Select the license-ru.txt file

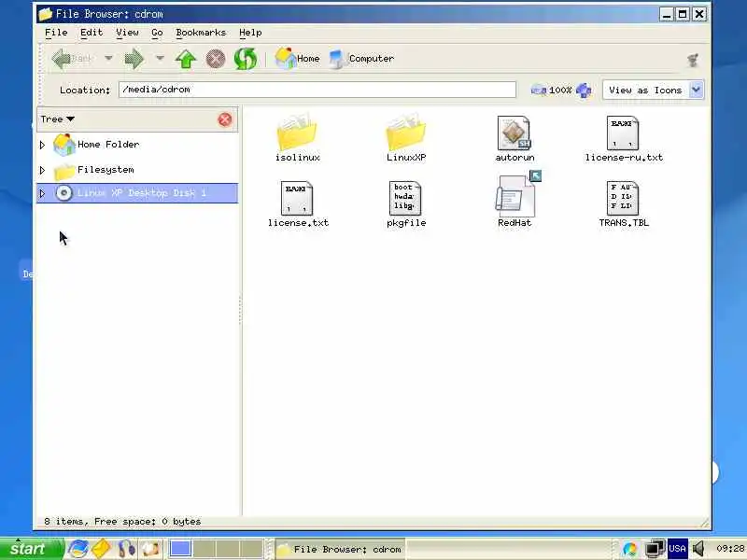(x=624, y=138)
